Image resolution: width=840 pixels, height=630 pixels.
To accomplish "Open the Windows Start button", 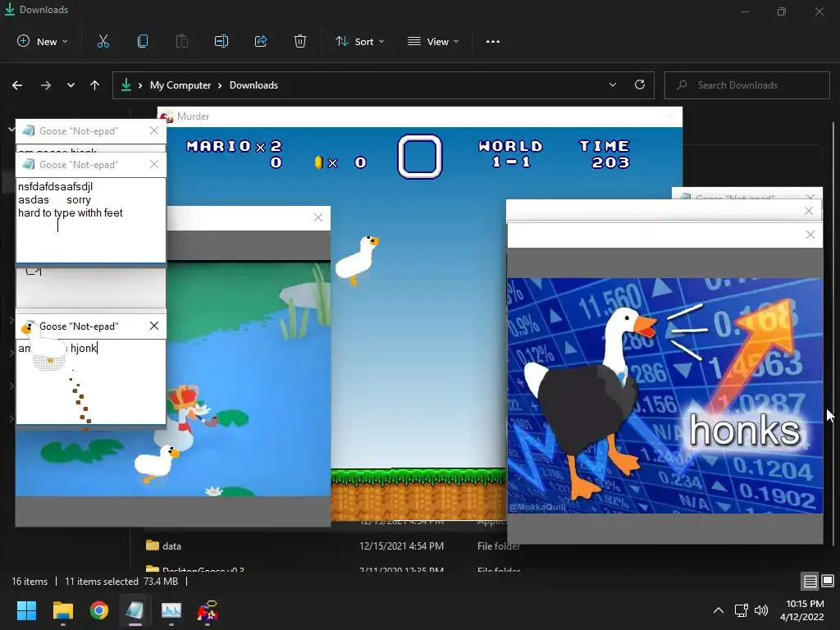I will coord(26,610).
